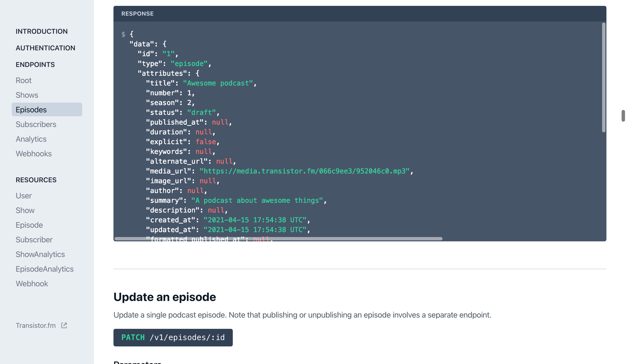626x364 pixels.
Task: Go to the Webhook resource
Action: (32, 284)
